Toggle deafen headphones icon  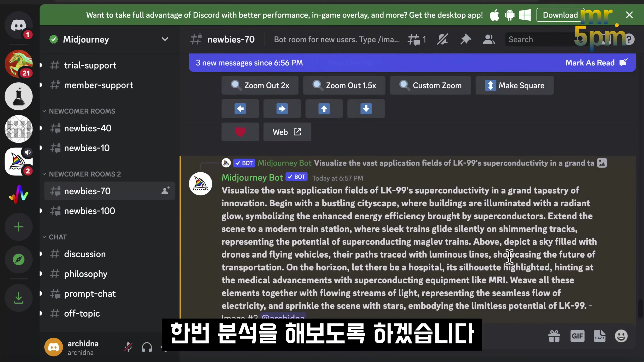(147, 347)
